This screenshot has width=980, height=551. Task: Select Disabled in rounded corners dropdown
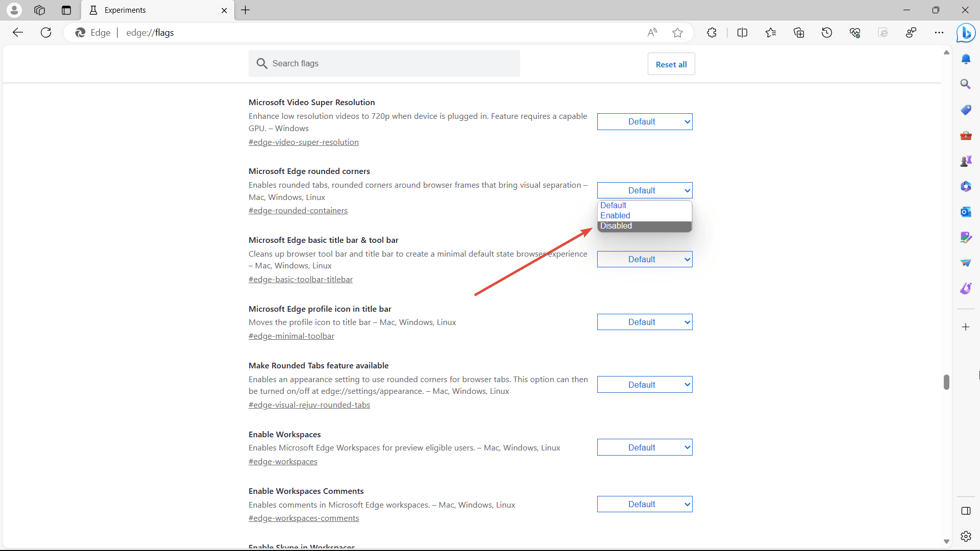[x=643, y=226]
